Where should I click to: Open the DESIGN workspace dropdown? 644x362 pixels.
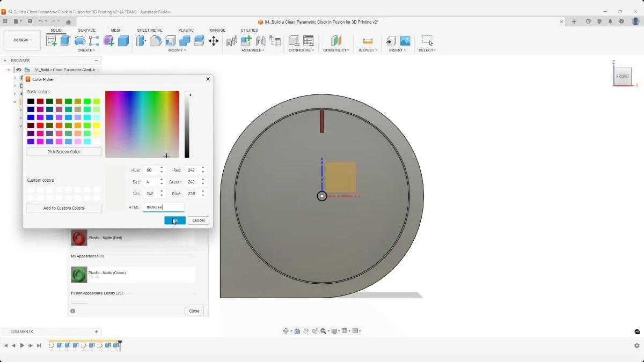(21, 40)
